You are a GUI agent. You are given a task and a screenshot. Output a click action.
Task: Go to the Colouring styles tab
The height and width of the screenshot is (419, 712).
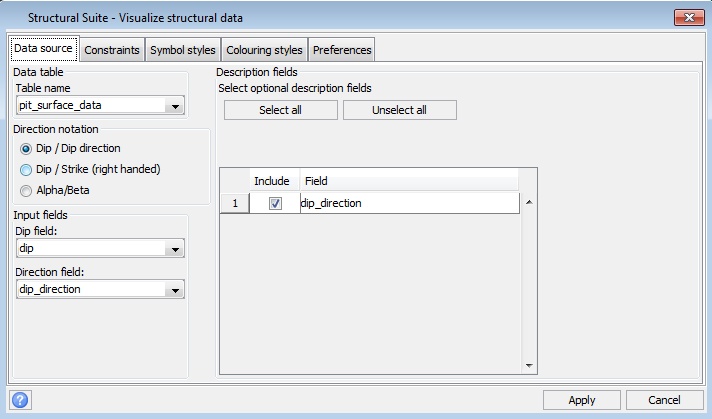pos(264,50)
